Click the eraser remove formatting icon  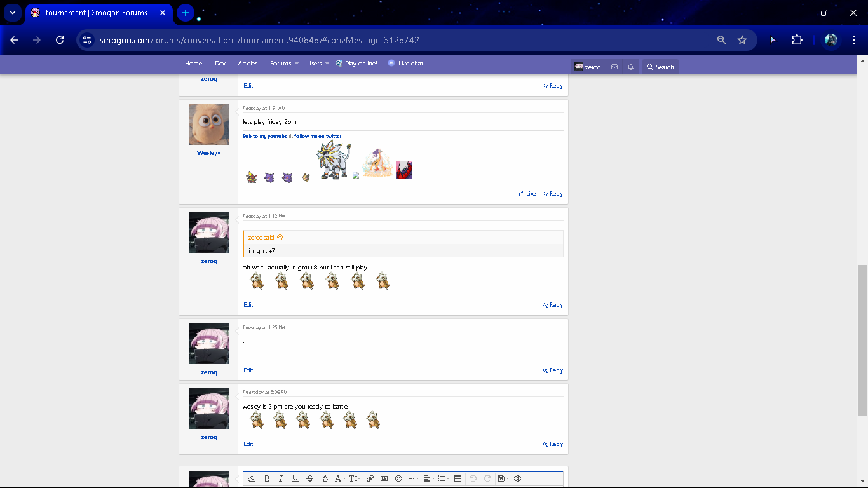coord(252,478)
